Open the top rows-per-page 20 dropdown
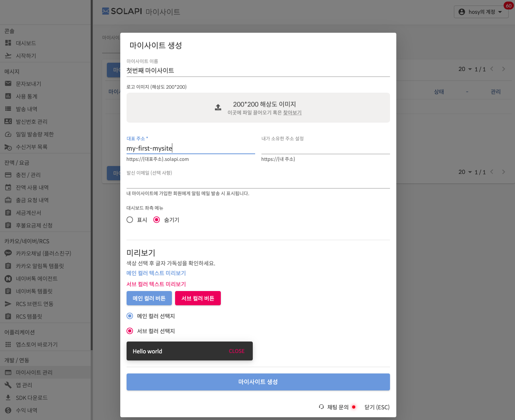Viewport: 515px width, 420px height. pyautogui.click(x=465, y=69)
